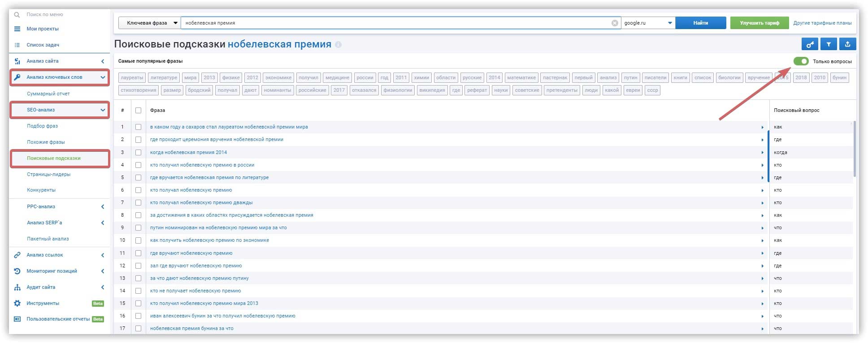The image size is (868, 343).
Task: Expand Анализ SERP'а chevron
Action: tap(103, 223)
